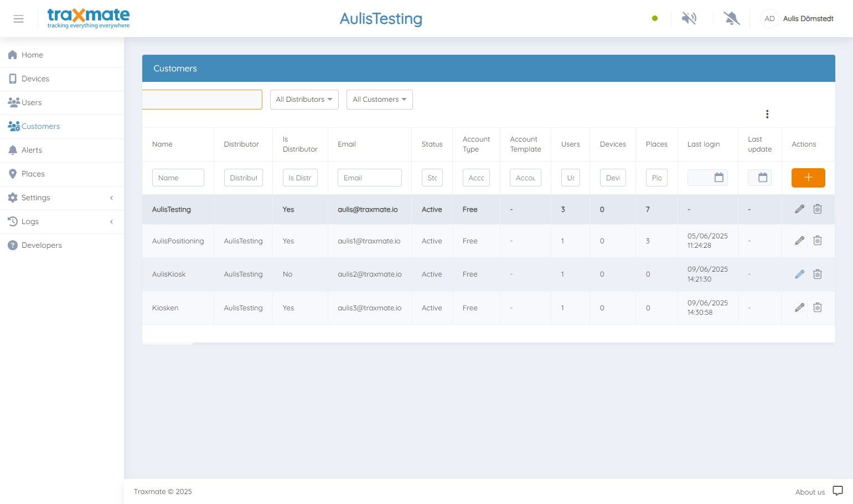Viewport: 853px width, 504px height.
Task: Edit the AulisKiosk customer row
Action: click(x=799, y=274)
